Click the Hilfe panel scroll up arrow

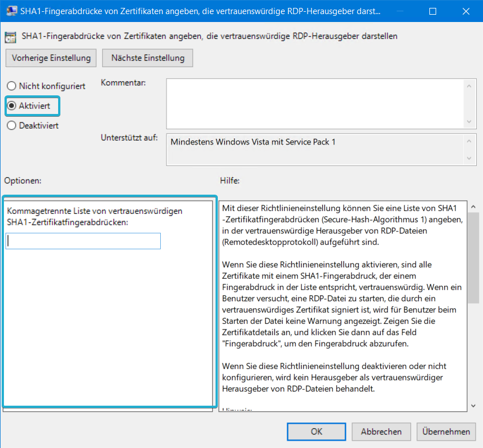click(473, 207)
